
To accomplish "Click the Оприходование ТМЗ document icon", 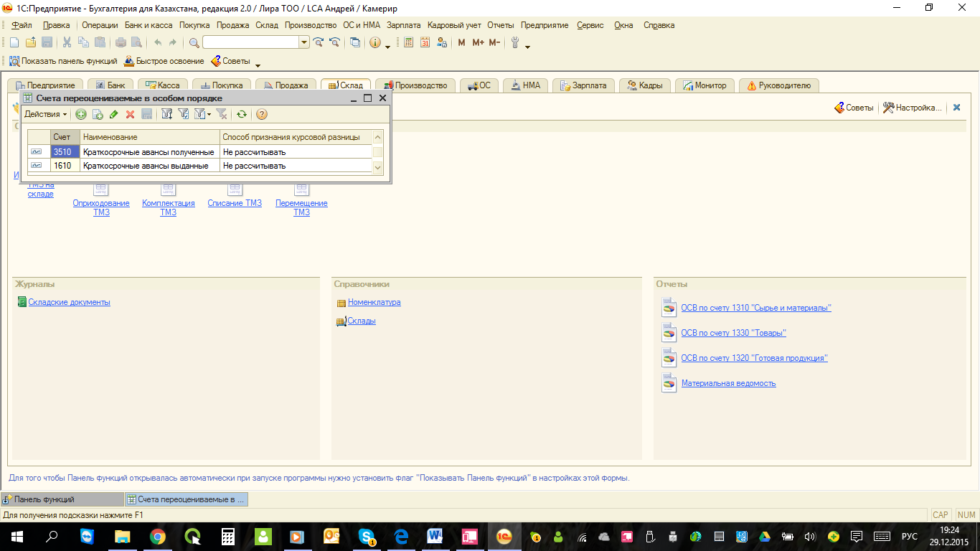I will (x=101, y=189).
